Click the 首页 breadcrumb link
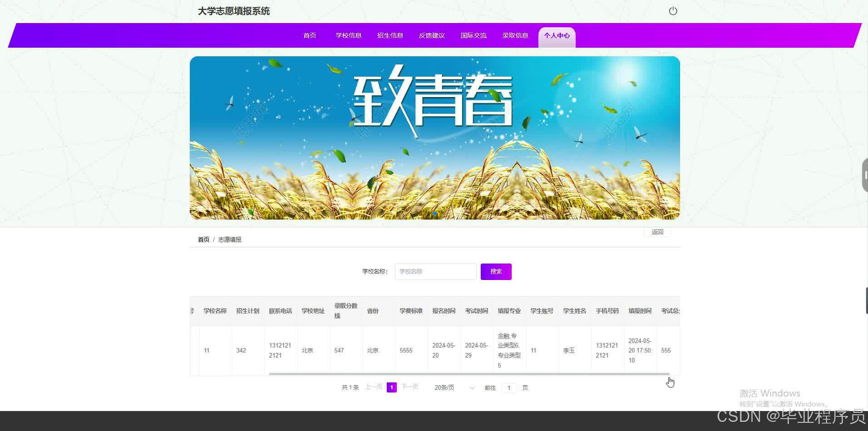 (203, 239)
